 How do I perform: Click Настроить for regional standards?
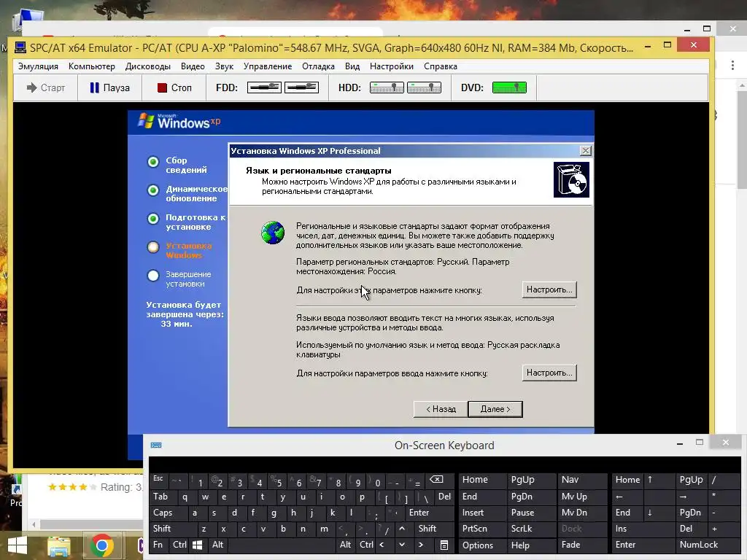[x=549, y=289]
